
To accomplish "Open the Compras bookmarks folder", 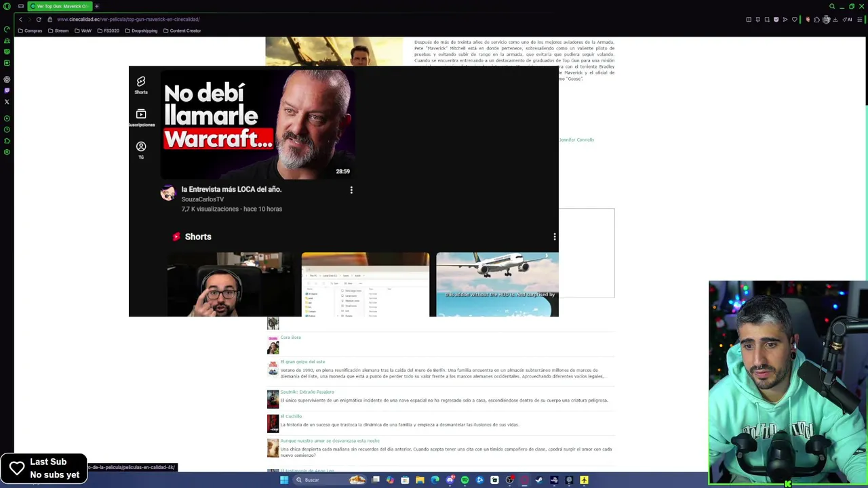I will pyautogui.click(x=30, y=30).
